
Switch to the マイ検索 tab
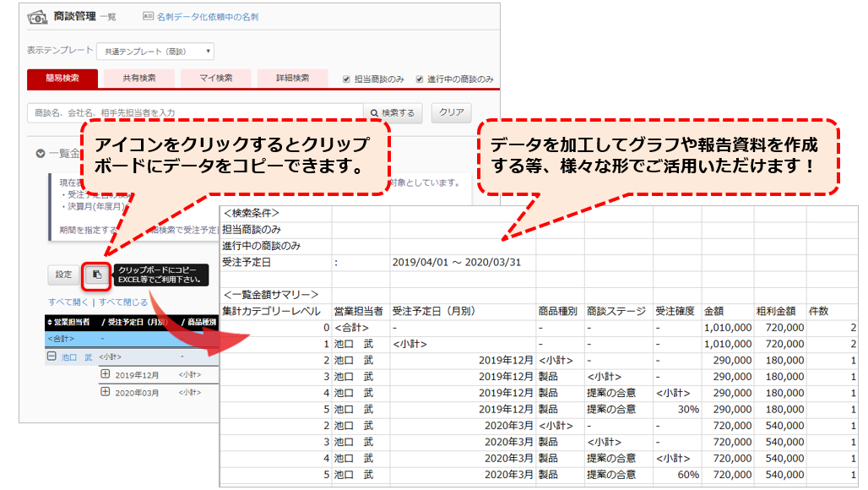pos(214,77)
